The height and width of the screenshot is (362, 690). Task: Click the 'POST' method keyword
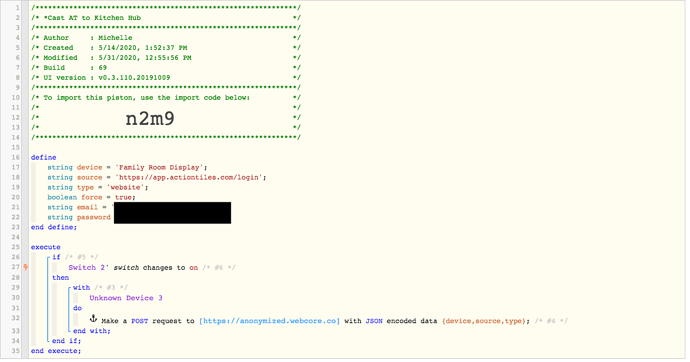139,321
